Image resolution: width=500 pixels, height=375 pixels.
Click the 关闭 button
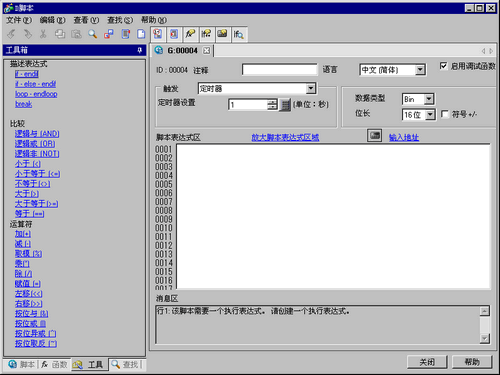click(x=427, y=362)
